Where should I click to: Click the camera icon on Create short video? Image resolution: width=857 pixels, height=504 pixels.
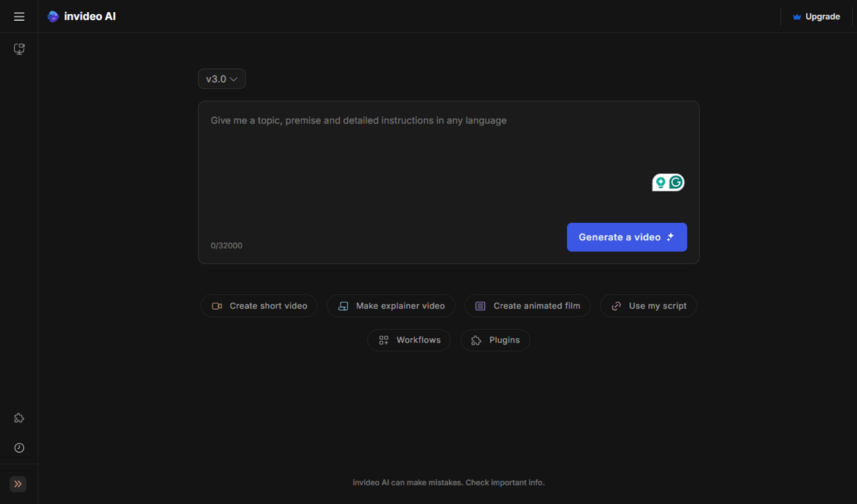click(217, 306)
